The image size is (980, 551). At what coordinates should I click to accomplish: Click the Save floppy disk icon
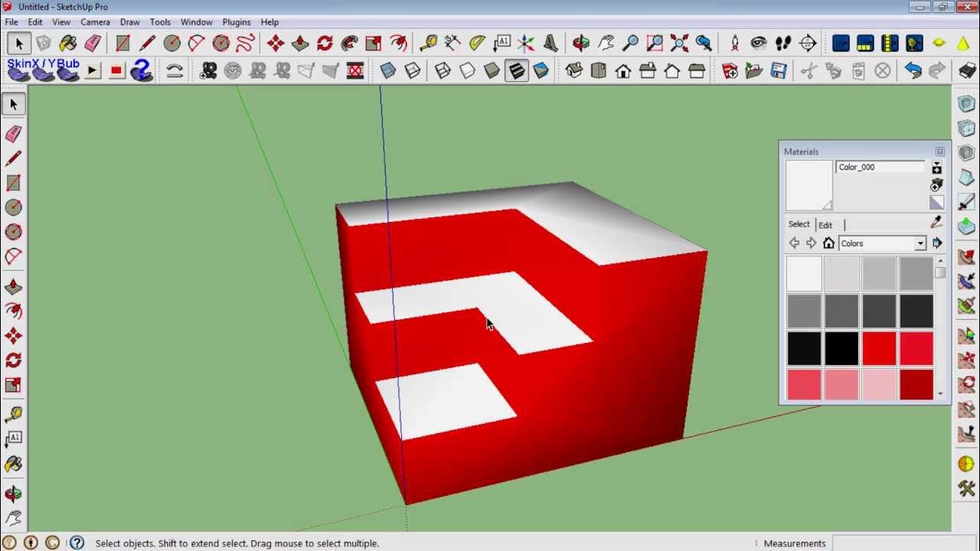click(779, 71)
